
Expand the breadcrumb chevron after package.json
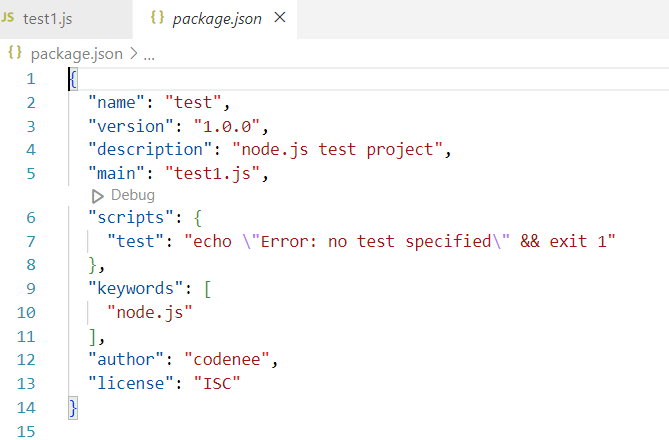click(x=134, y=53)
